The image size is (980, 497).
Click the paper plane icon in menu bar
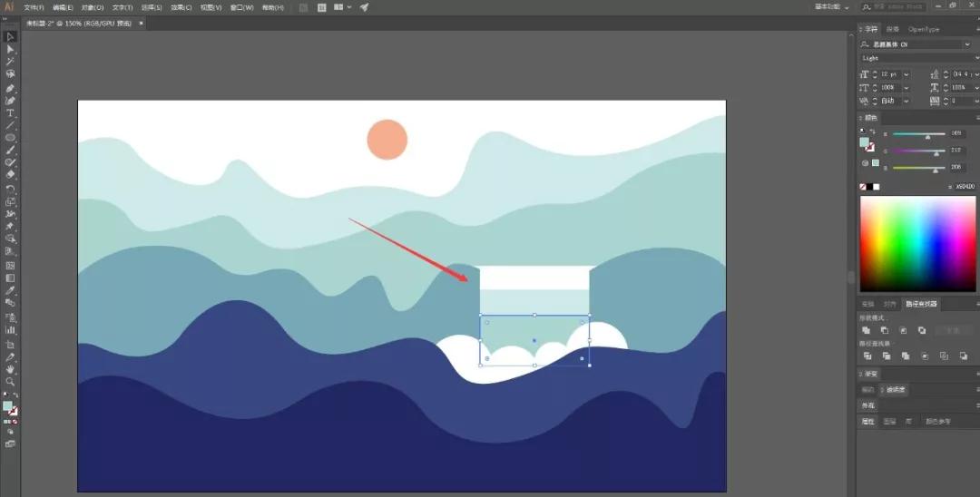point(364,7)
